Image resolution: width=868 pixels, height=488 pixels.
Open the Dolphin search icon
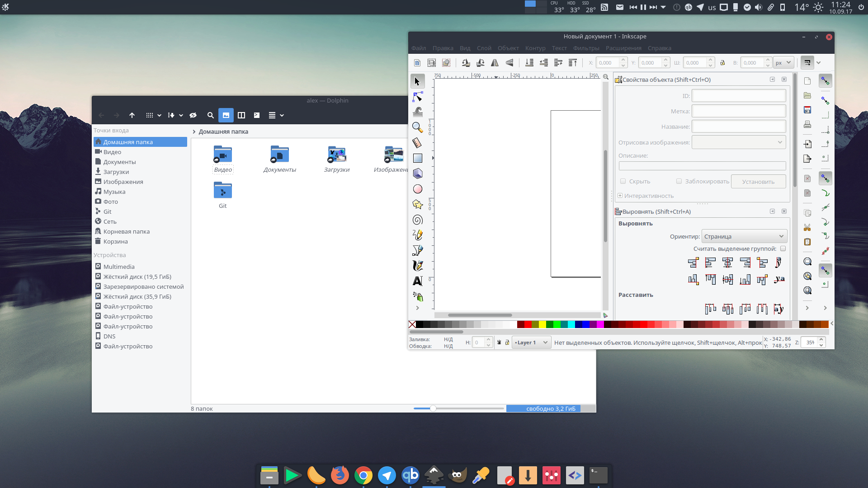click(x=210, y=115)
